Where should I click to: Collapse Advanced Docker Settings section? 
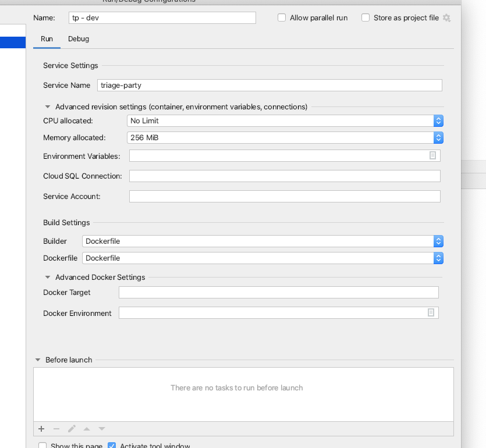point(47,278)
